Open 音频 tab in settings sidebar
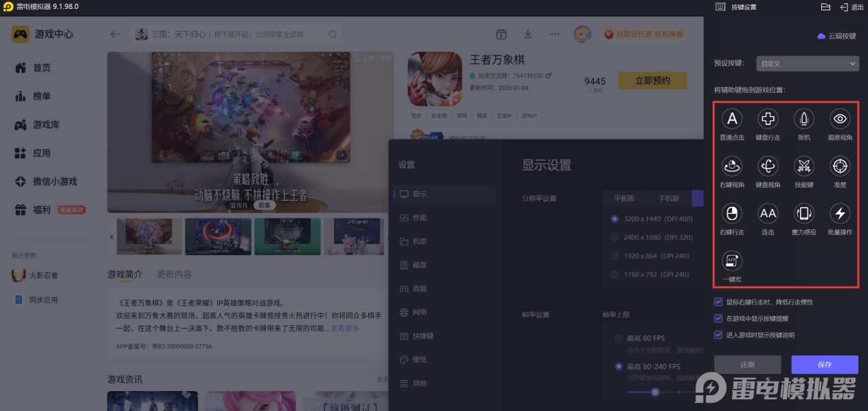This screenshot has height=411, width=868. tap(445, 289)
